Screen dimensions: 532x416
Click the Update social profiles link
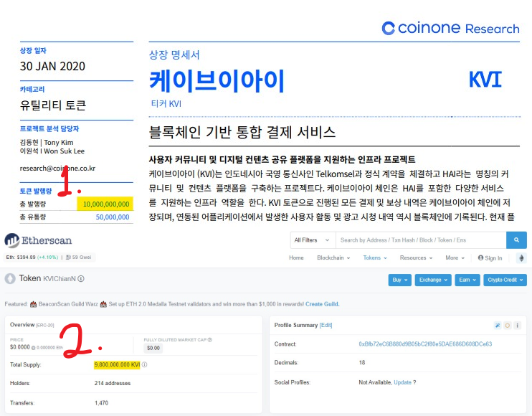coord(402,382)
